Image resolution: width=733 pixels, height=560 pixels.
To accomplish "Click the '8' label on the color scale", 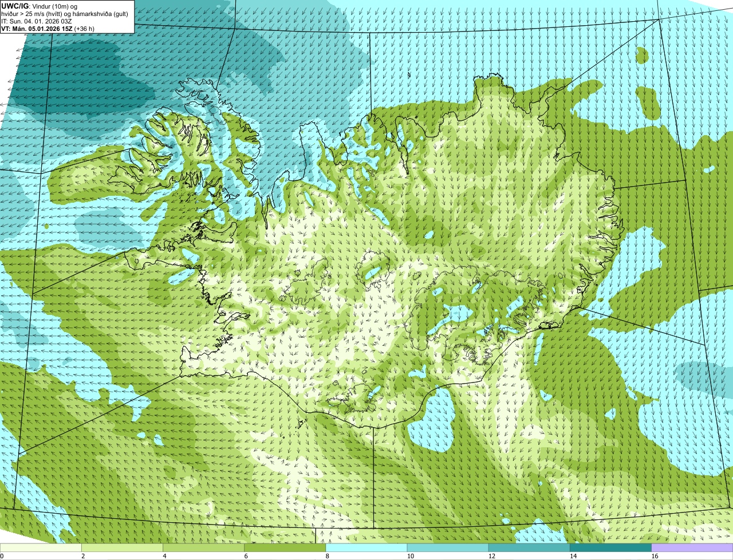I will (x=327, y=556).
